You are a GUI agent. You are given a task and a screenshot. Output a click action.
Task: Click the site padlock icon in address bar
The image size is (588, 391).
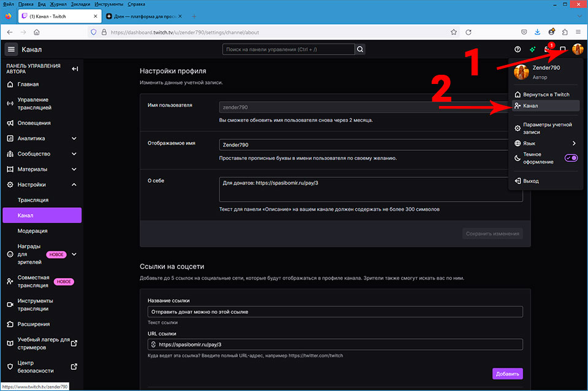pyautogui.click(x=104, y=32)
